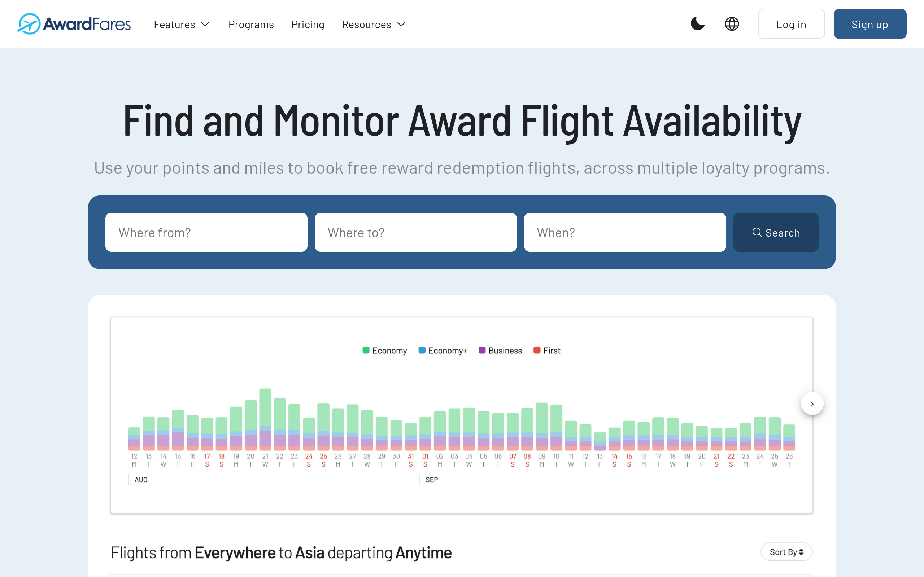Open the language globe selector
The height and width of the screenshot is (577, 924).
(732, 24)
